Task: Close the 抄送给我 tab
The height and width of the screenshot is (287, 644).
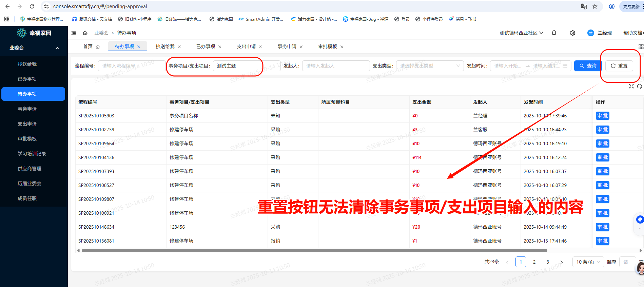Action: click(x=179, y=47)
